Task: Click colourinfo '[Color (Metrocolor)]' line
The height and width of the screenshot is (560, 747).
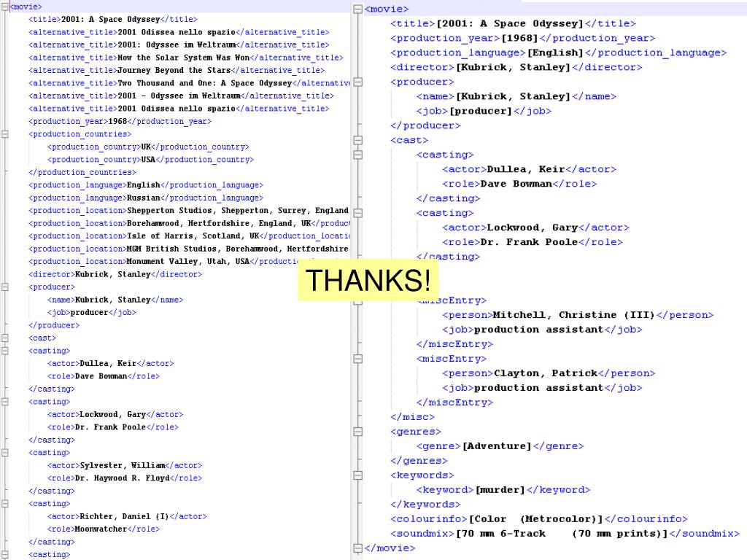Action: point(539,519)
